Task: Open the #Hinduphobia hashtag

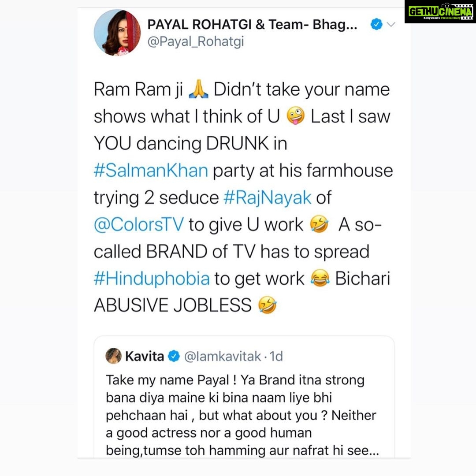Action: [152, 279]
